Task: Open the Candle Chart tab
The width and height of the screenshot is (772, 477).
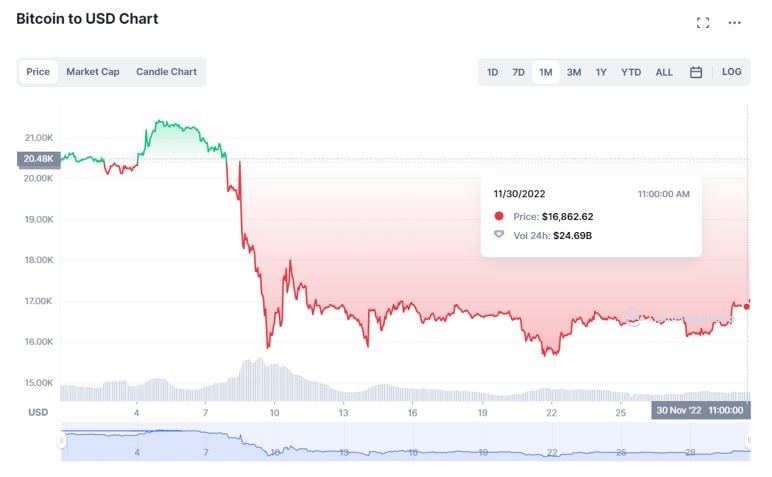Action: (166, 72)
